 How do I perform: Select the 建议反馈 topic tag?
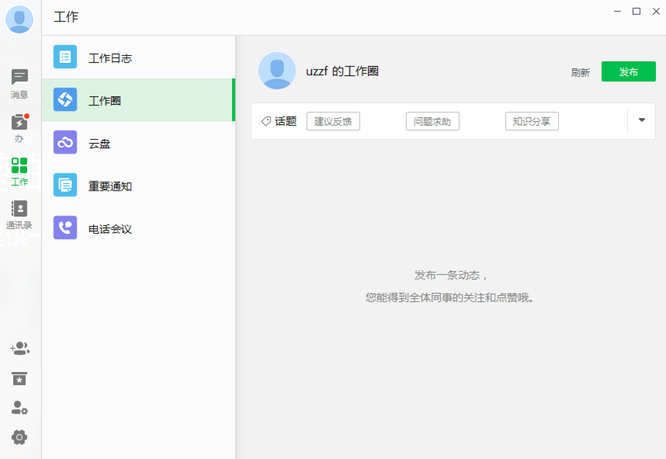tap(333, 121)
